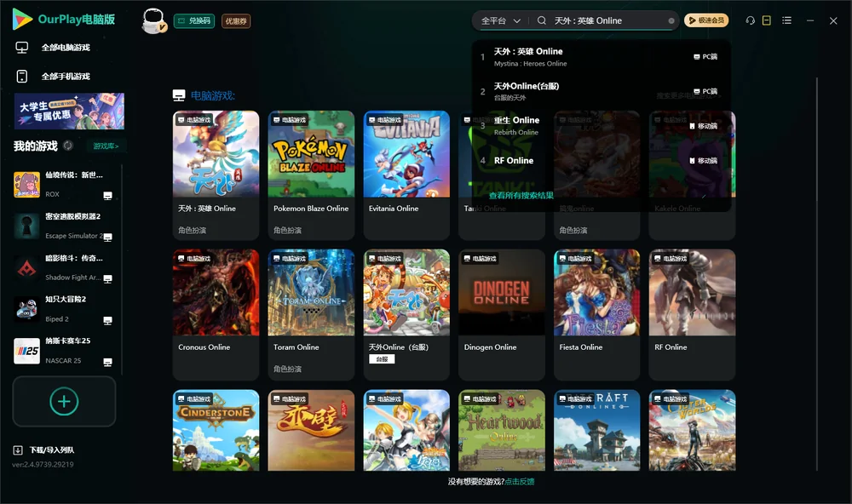Open the user avatar profile

pos(153,20)
